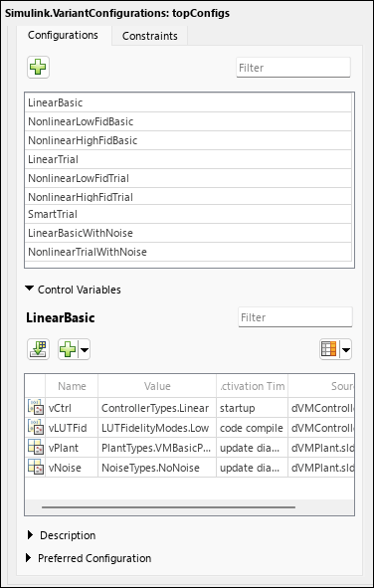Click vPlant's dVMPlant.sl source cell
Image resolution: width=374 pixels, height=588 pixels.
point(321,448)
